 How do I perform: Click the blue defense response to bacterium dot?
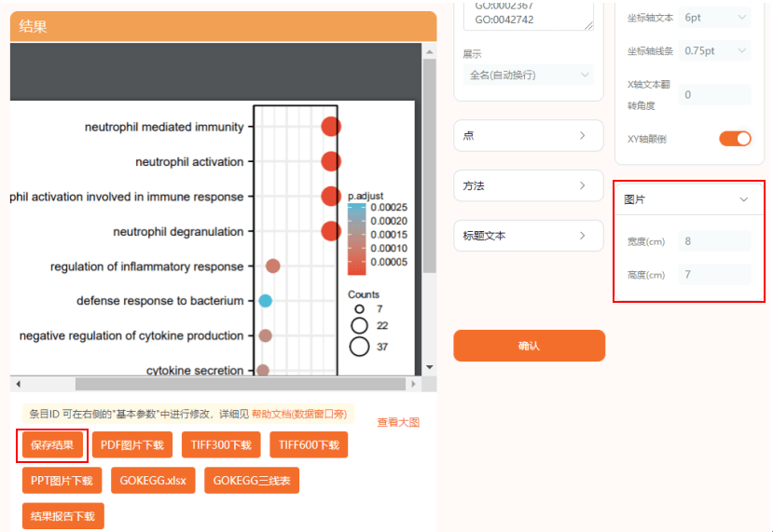[265, 301]
